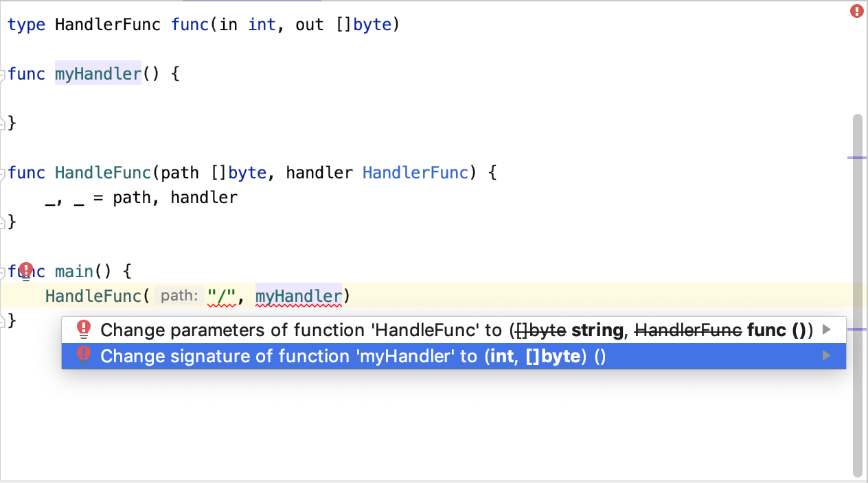Click the 'HandlerFunc' parameter type in HandleFunc
This screenshot has width=868, height=483.
pos(415,173)
